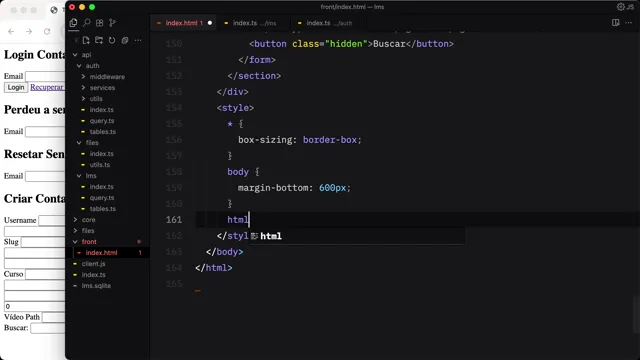Image resolution: width=640 pixels, height=360 pixels.
Task: Click the Curso input field in browser
Action: point(45,274)
